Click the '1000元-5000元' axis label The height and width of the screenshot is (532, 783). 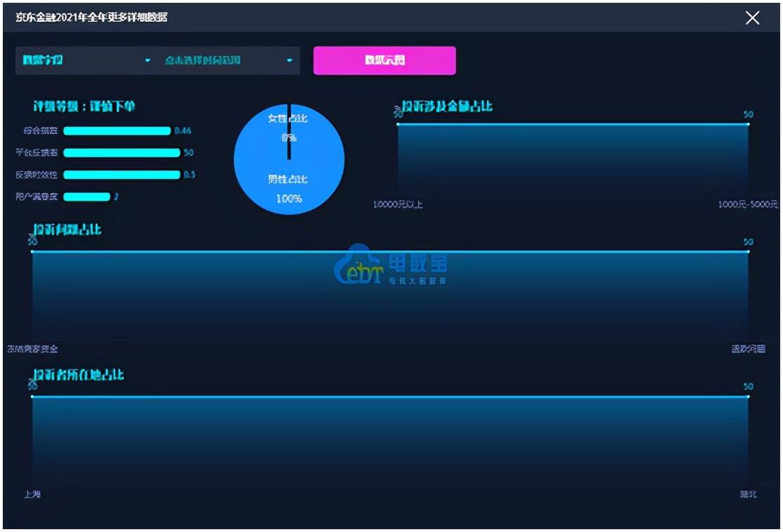pyautogui.click(x=747, y=204)
